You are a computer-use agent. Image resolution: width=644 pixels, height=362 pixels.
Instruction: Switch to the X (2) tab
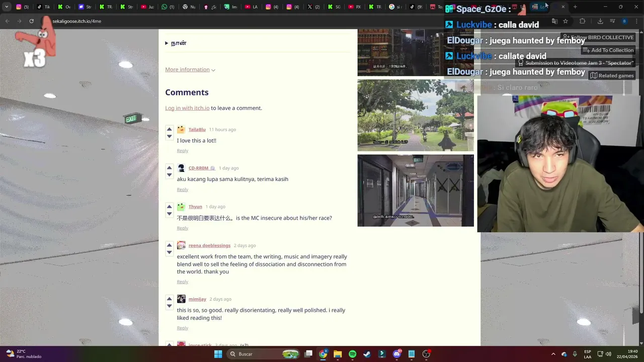pyautogui.click(x=313, y=7)
